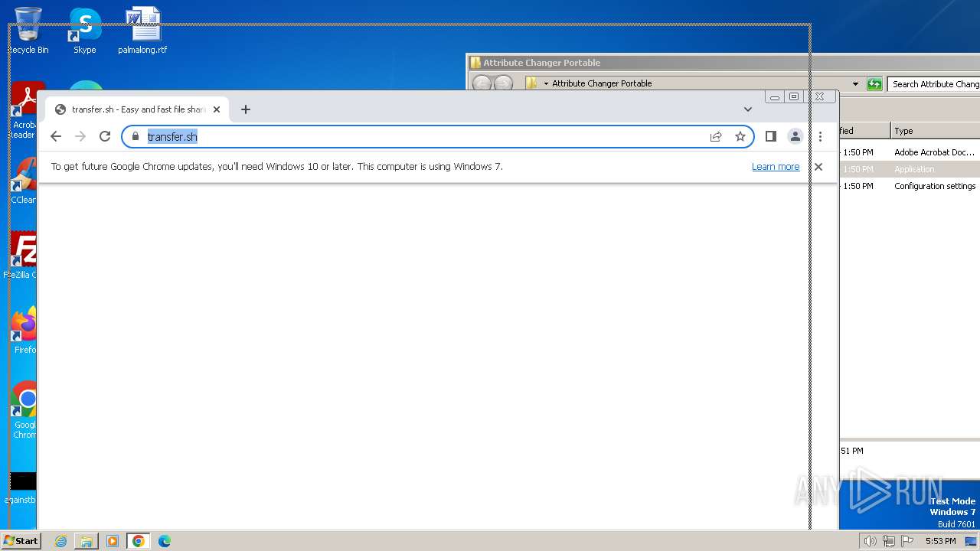This screenshot has height=551, width=980.
Task: Click Chrome back arrow button
Action: click(x=56, y=136)
